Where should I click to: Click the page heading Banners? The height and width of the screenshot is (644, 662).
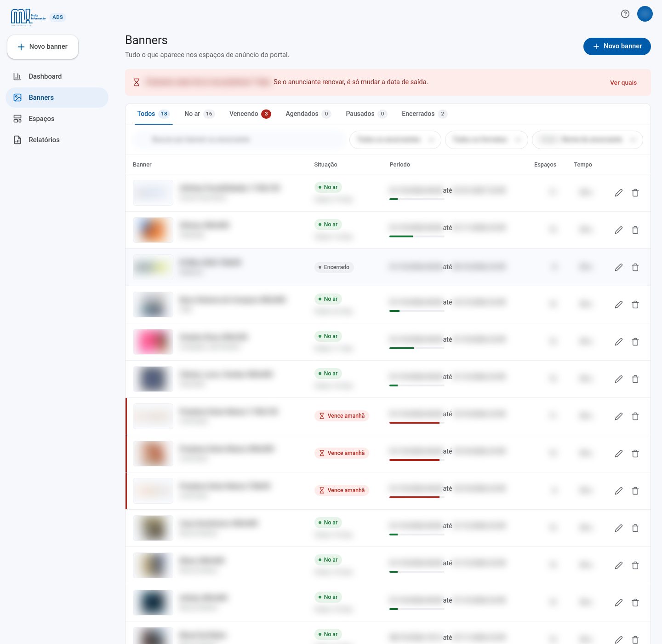(x=146, y=40)
